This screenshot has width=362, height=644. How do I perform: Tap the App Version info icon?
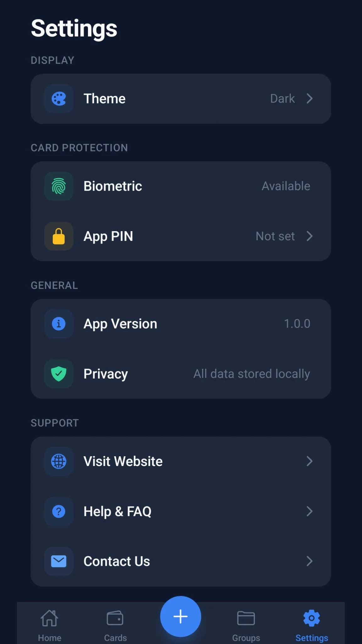[x=59, y=324]
